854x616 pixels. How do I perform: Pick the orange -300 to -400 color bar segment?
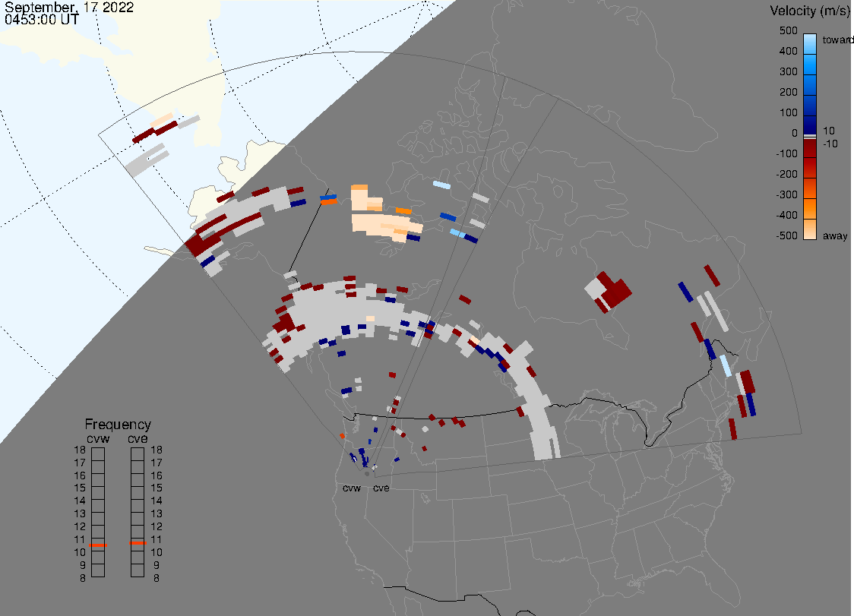coord(810,209)
